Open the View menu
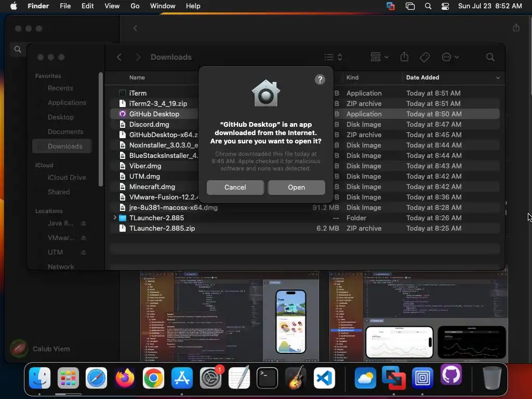Screen dimensions: 532x399 [112, 6]
